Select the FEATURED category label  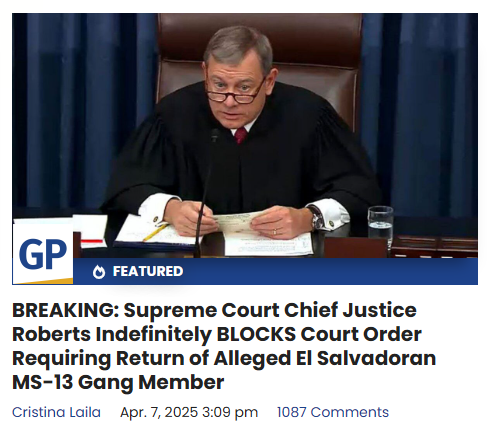click(x=148, y=271)
